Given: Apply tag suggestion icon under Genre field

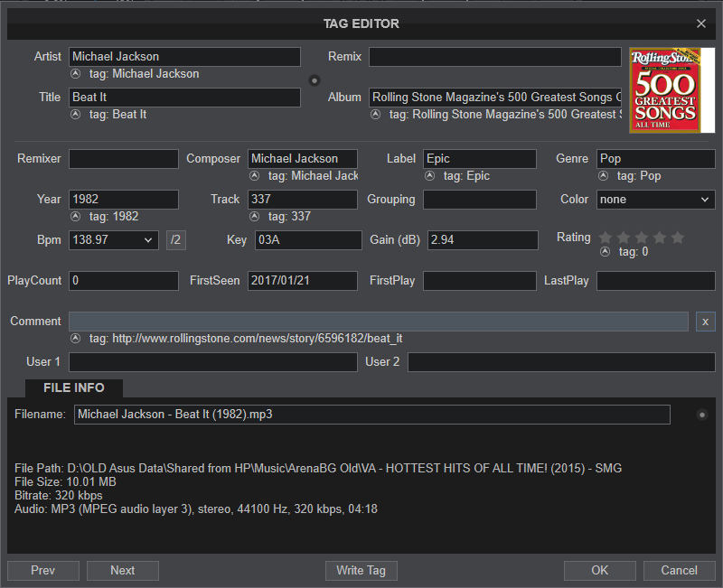Looking at the screenshot, I should click(x=603, y=175).
